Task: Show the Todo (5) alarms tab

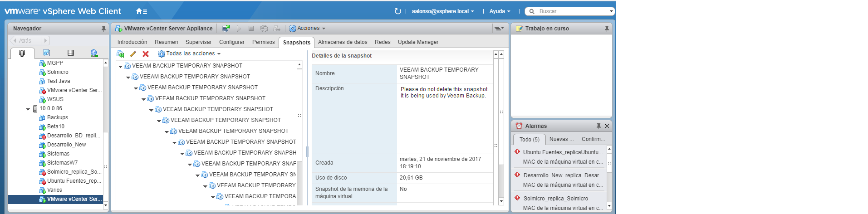Action: [x=529, y=140]
